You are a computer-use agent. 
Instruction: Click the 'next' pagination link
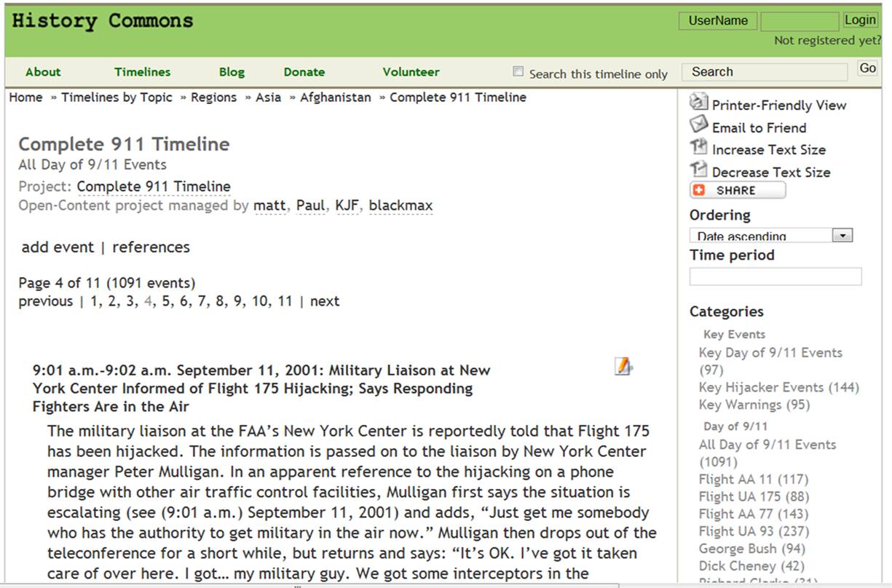coord(325,301)
